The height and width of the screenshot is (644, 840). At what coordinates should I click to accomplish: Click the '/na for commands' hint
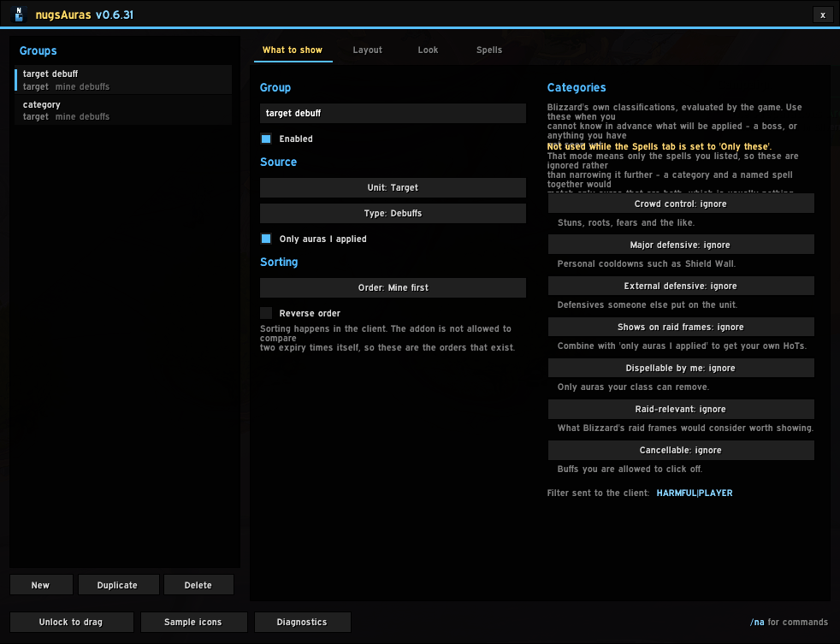789,622
